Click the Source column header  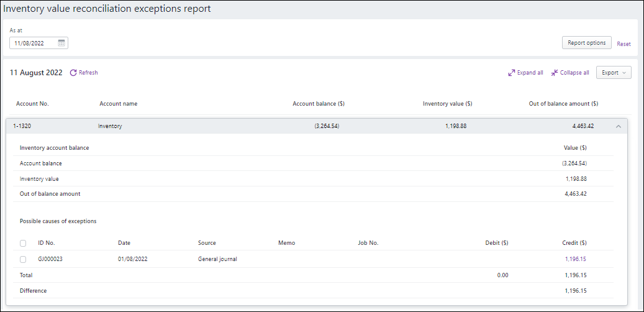point(207,243)
